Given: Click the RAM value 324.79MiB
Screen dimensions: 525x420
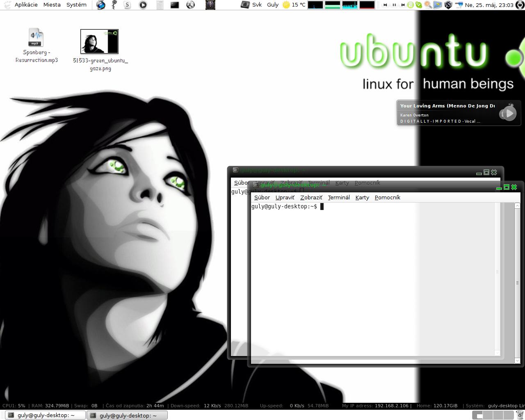Looking at the screenshot, I should point(57,406).
